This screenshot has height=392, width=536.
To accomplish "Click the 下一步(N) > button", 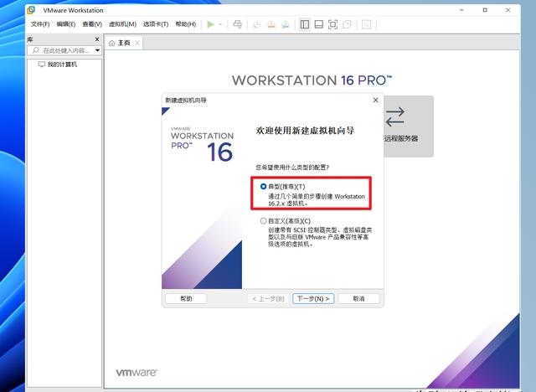I will coord(313,298).
